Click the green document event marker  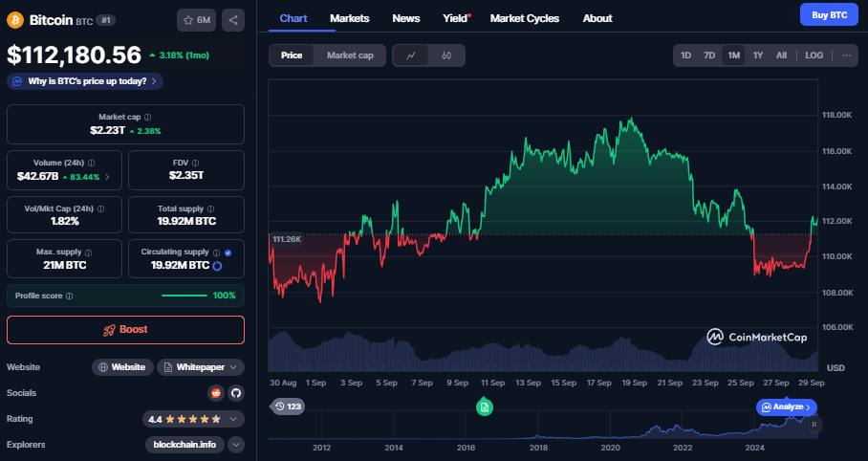tap(485, 406)
